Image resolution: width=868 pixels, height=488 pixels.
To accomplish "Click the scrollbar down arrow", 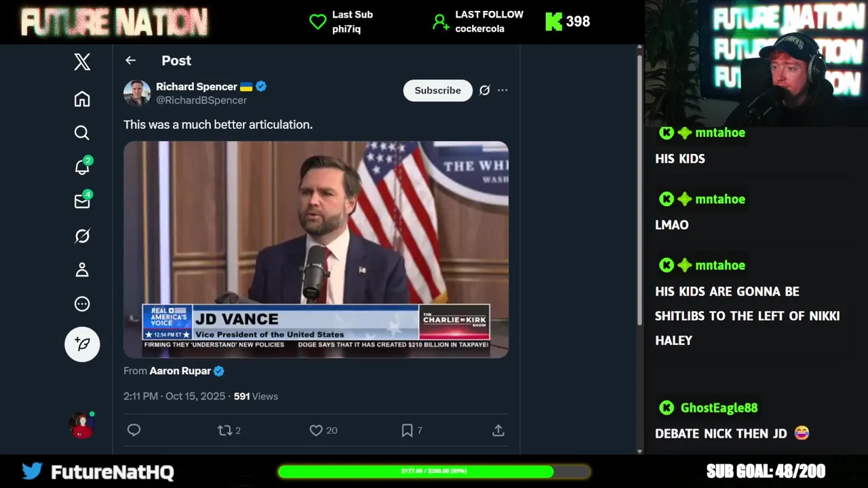I will (x=639, y=451).
